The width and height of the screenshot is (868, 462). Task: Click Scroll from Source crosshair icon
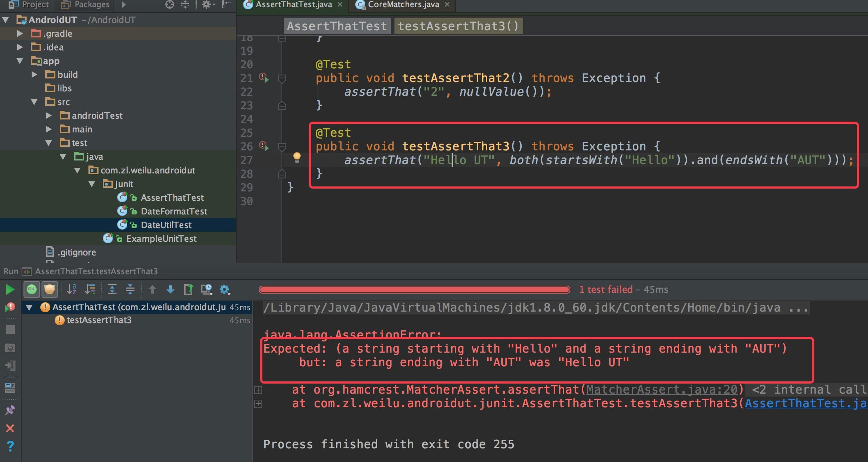click(x=170, y=5)
